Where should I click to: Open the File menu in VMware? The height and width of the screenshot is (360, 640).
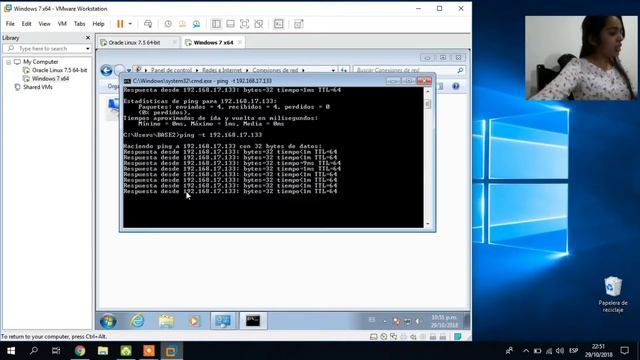(x=10, y=24)
